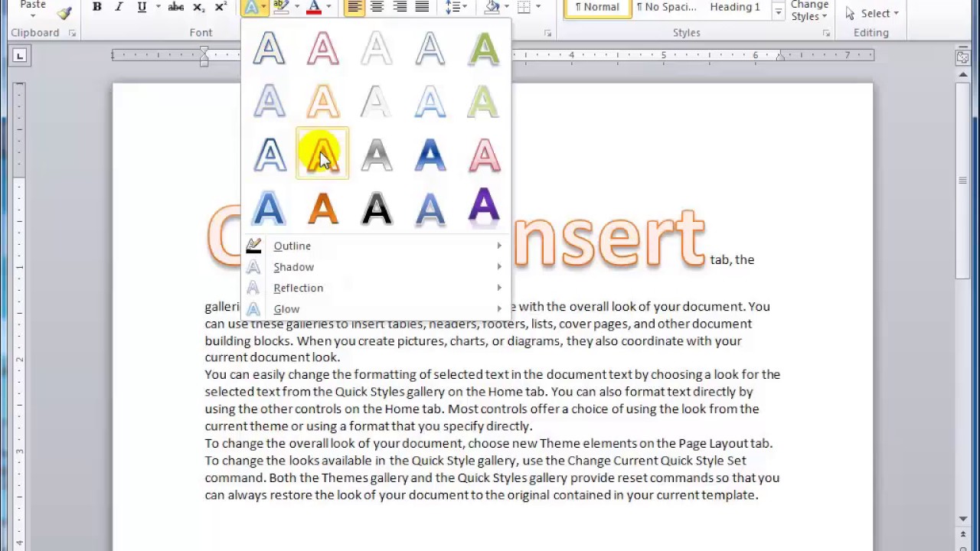The height and width of the screenshot is (551, 980).
Task: Choose the green filled A in top row
Action: click(483, 48)
